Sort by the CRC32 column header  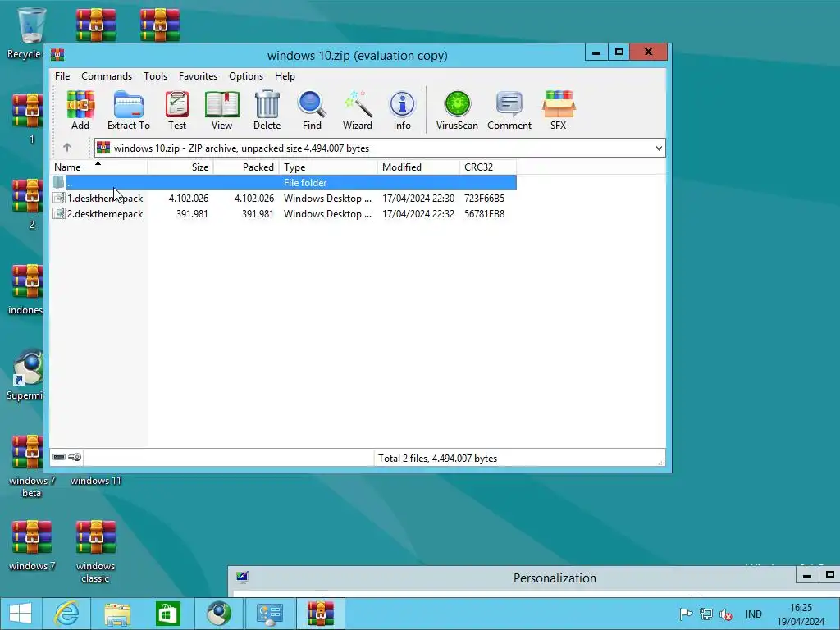(x=487, y=167)
